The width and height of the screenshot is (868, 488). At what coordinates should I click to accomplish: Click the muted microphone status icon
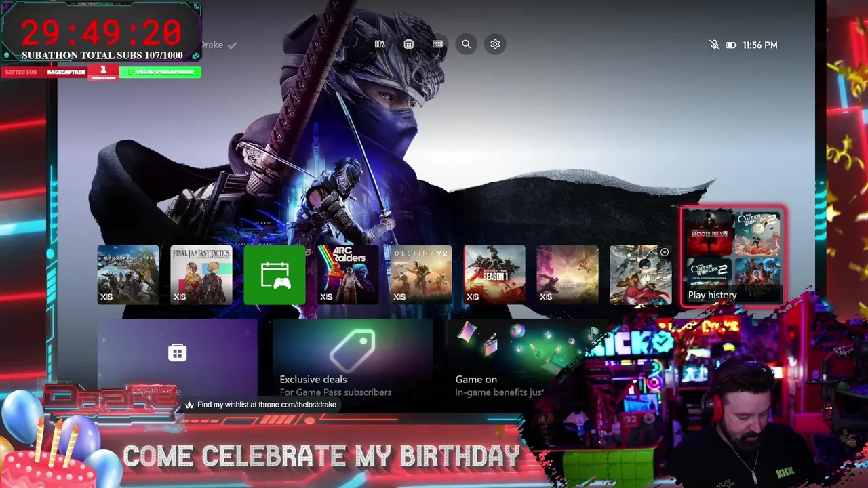tap(714, 45)
